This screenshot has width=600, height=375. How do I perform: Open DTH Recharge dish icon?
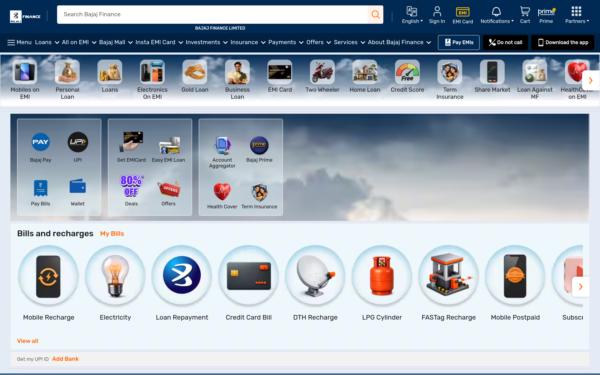tap(315, 276)
